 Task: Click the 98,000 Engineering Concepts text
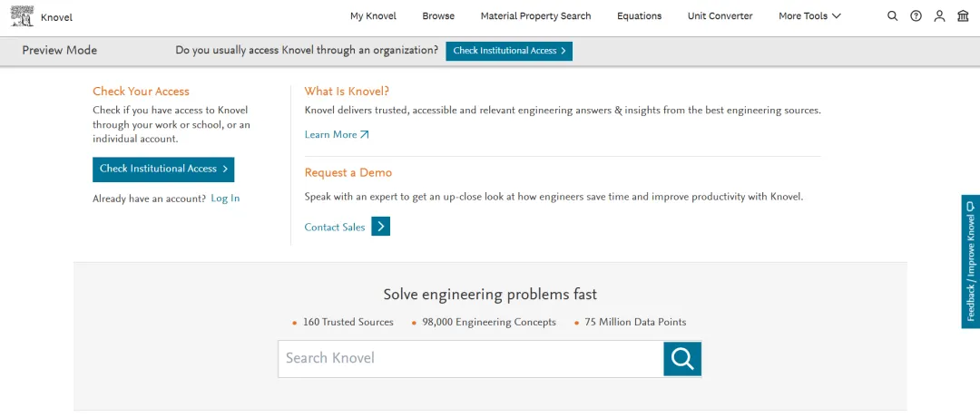(x=489, y=322)
